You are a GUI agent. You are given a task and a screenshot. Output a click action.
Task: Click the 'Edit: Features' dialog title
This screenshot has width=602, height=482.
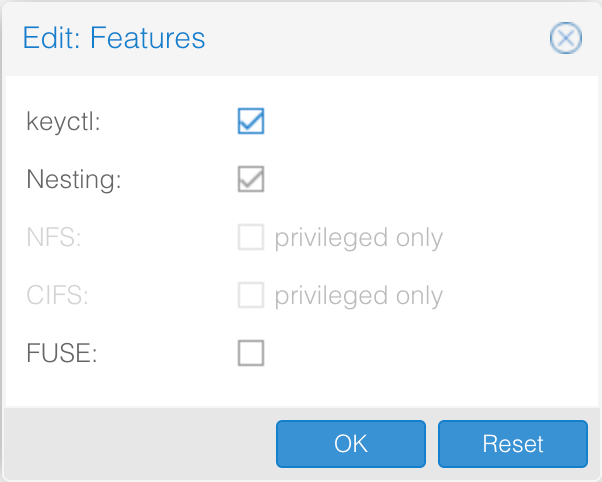[x=114, y=38]
